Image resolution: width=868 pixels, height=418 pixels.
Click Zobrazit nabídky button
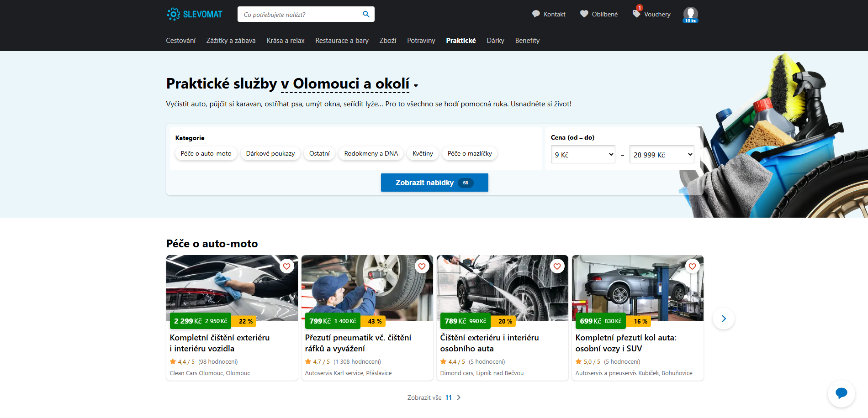tap(434, 183)
